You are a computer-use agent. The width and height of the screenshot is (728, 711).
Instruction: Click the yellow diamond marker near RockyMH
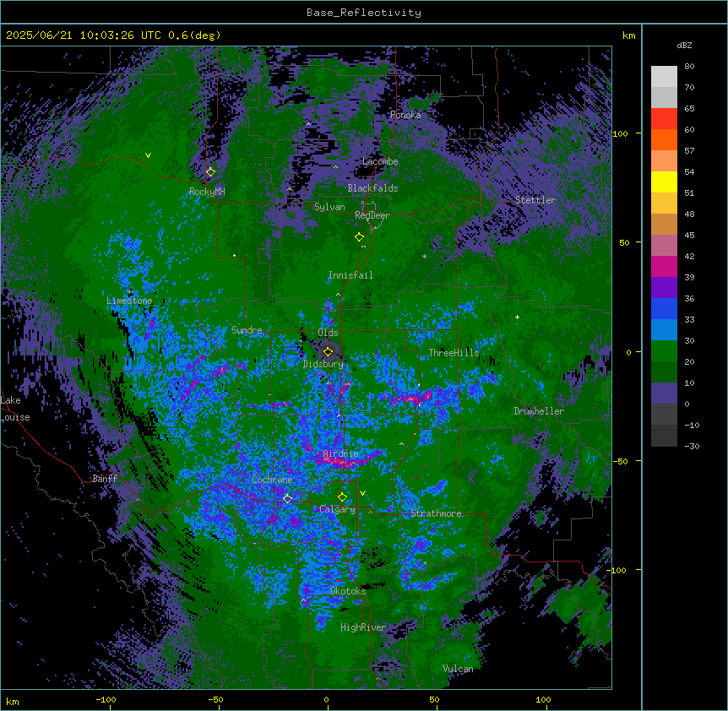[210, 172]
